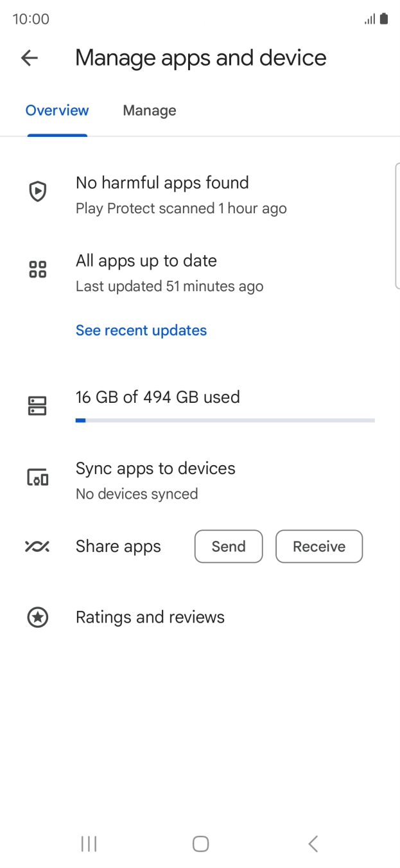The image size is (400, 868).
Task: Tap the back arrow in header
Action: coord(30,58)
